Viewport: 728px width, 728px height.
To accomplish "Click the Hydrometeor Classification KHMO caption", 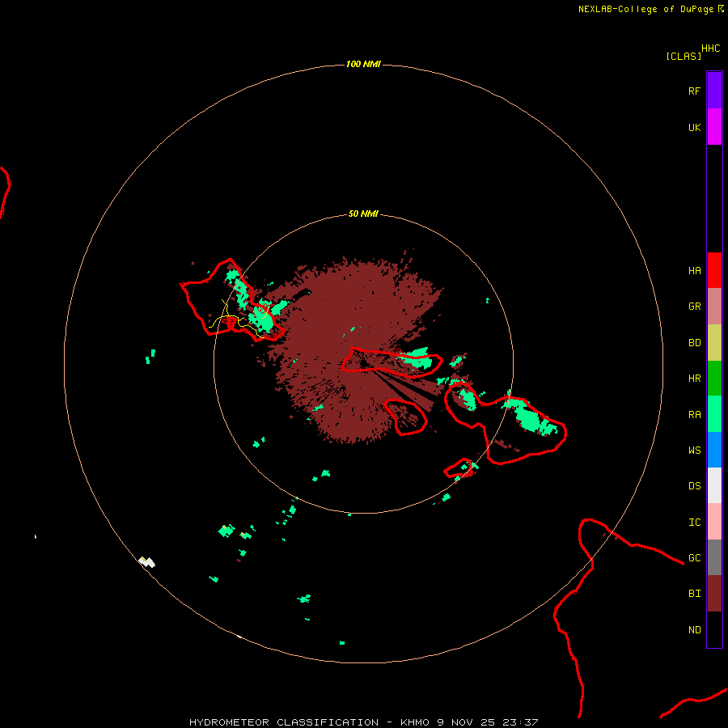I will [x=363, y=722].
